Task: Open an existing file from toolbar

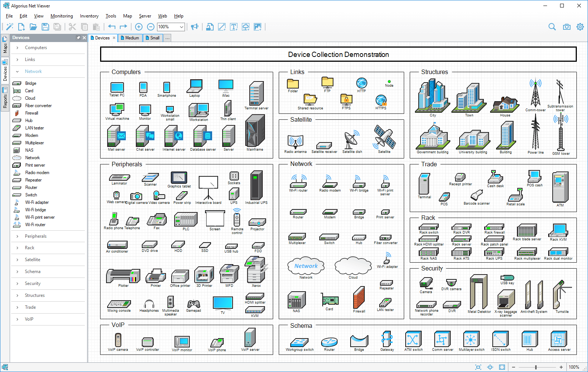Action: tap(33, 27)
